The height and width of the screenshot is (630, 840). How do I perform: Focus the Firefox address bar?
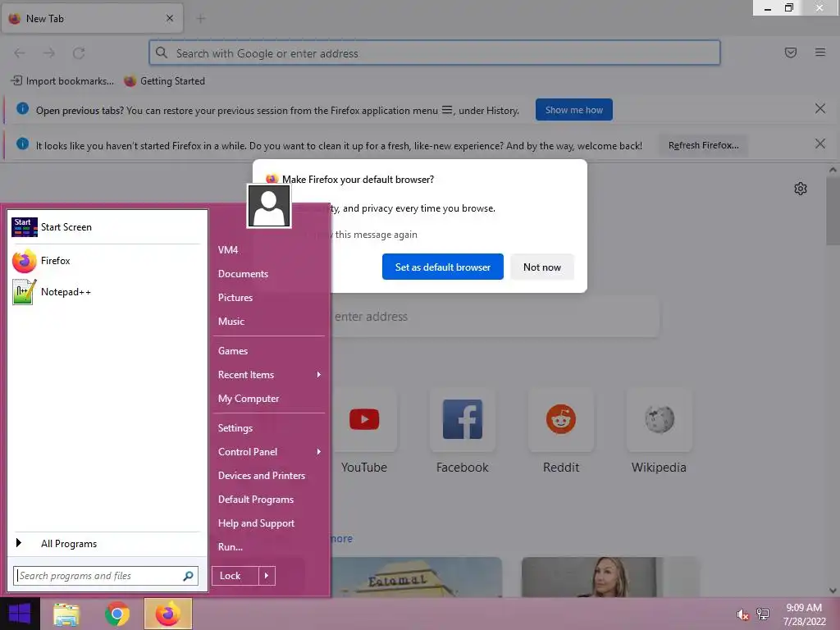tap(435, 53)
